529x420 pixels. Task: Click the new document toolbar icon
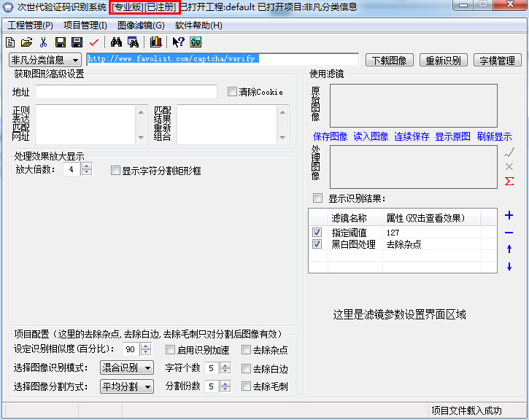[x=10, y=42]
